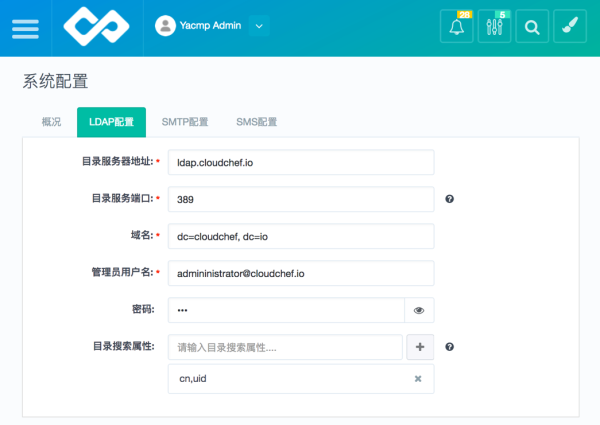Open the SMS配置 tab

(256, 122)
